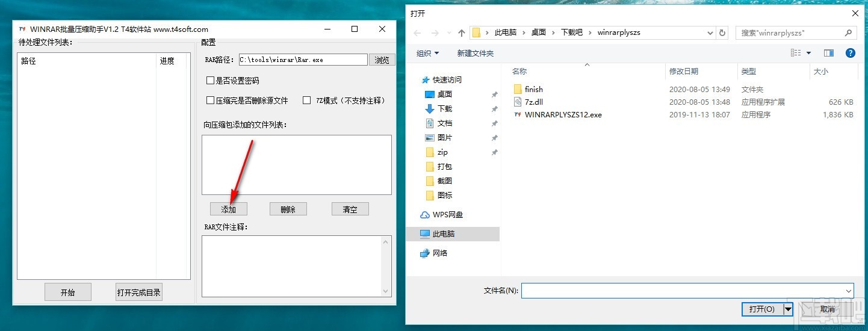Click the 下载吧 breadcrumb segment
The width and height of the screenshot is (868, 331).
tap(572, 32)
